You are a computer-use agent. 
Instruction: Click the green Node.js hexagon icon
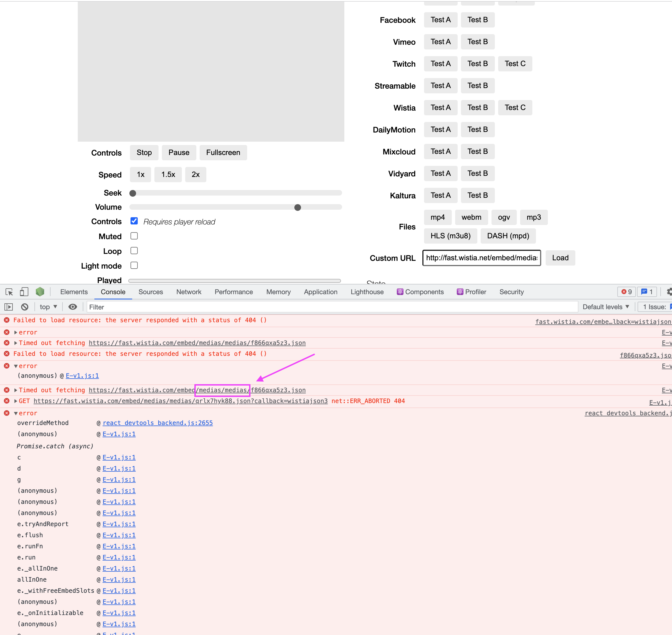point(40,291)
